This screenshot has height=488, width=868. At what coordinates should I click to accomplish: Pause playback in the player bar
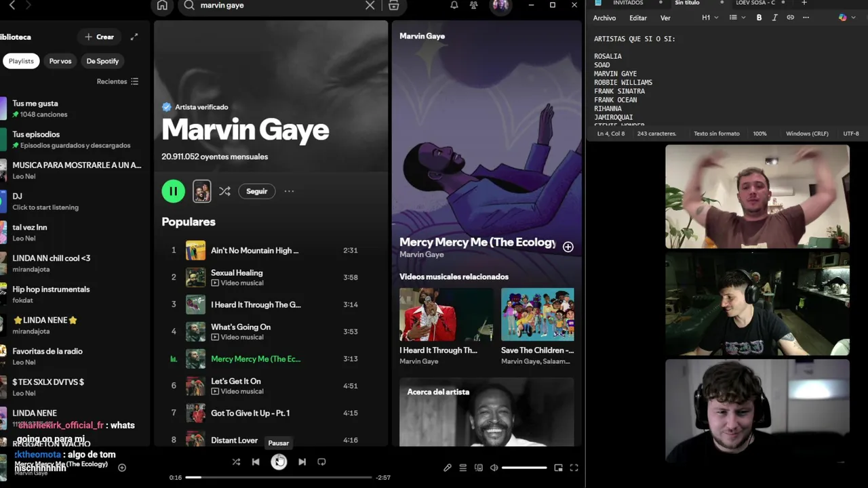(279, 462)
